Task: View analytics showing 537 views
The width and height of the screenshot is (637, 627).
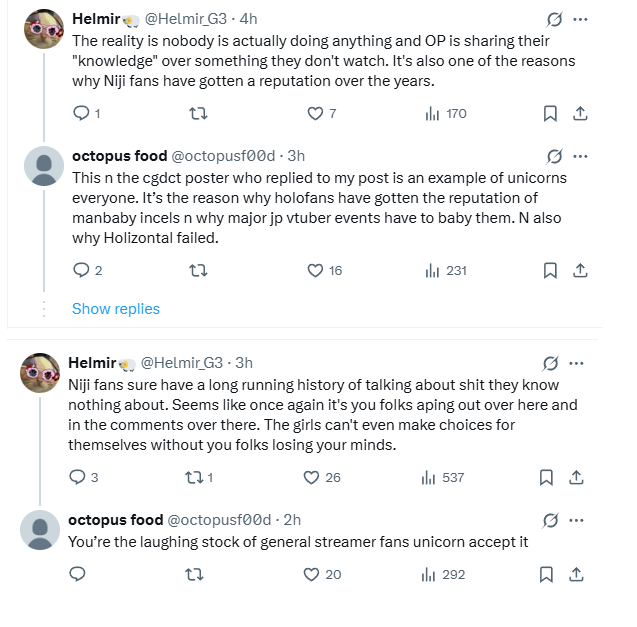Action: click(444, 477)
